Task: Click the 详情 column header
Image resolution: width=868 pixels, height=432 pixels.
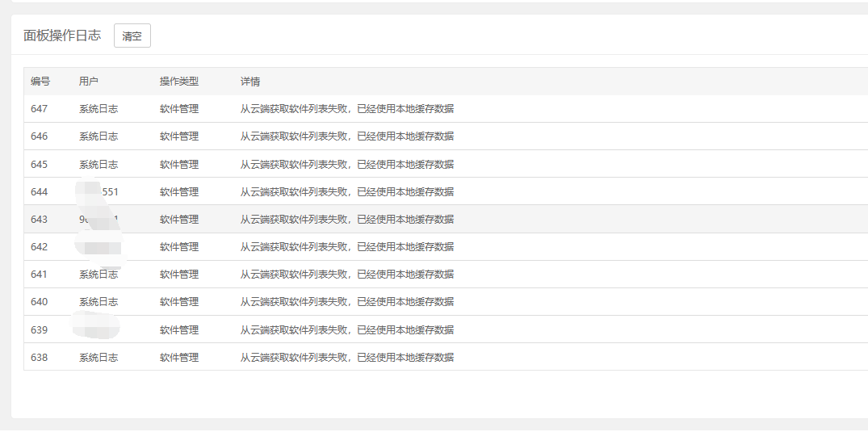Action: click(x=250, y=82)
